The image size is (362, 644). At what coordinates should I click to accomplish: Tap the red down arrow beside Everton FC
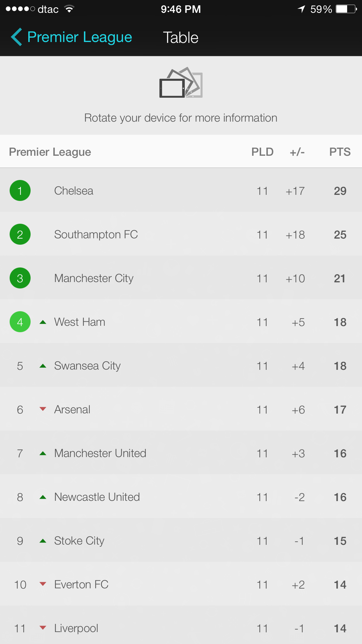pos(43,584)
